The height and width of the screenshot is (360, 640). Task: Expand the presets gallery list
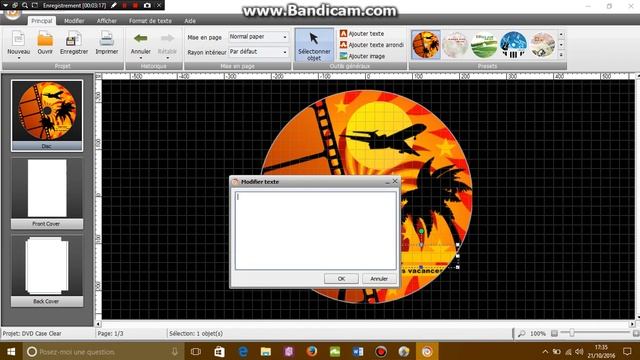561,55
